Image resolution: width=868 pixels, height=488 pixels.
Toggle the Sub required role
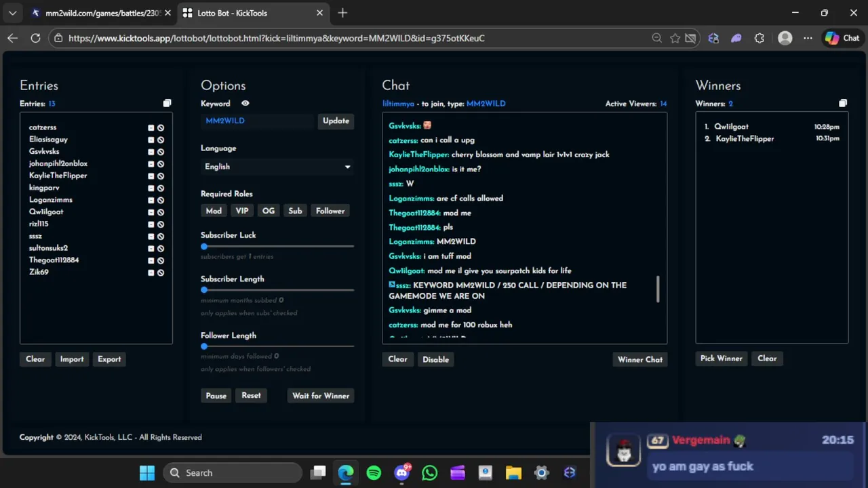pos(295,211)
